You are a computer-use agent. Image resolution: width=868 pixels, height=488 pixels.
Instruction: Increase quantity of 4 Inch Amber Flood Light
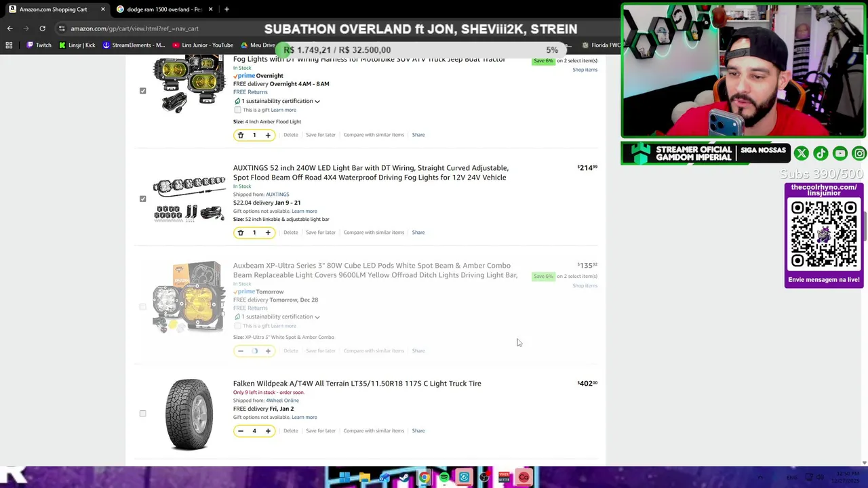click(x=268, y=135)
